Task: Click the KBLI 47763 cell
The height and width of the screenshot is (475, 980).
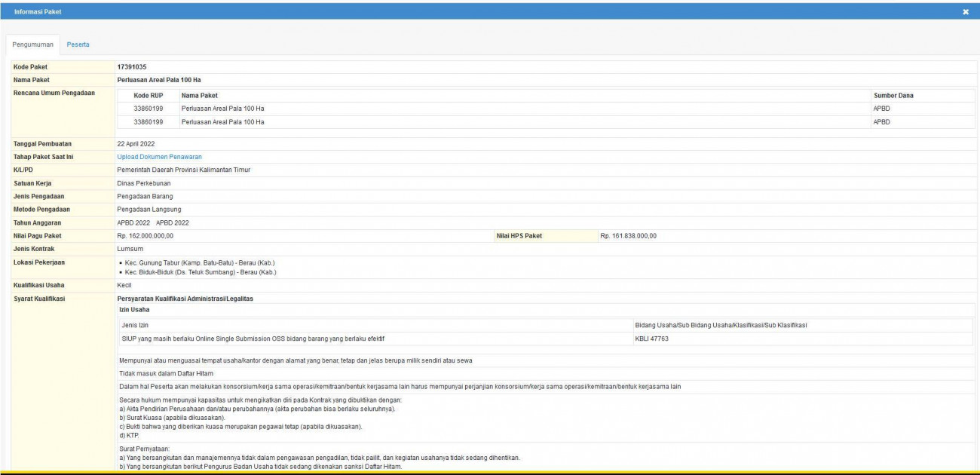Action: 652,339
